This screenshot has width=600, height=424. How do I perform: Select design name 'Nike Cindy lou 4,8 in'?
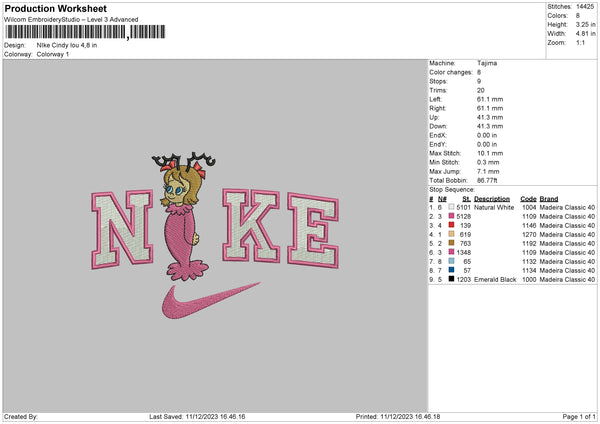point(67,45)
